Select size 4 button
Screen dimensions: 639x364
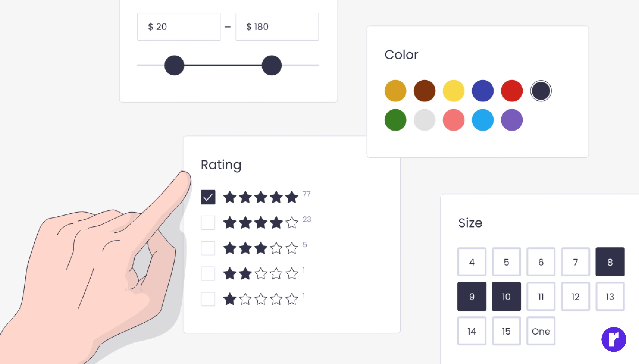tap(472, 262)
